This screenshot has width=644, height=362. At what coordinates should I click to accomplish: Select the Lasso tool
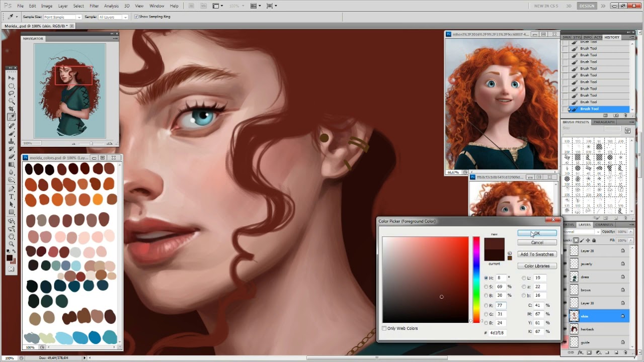coord(11,94)
